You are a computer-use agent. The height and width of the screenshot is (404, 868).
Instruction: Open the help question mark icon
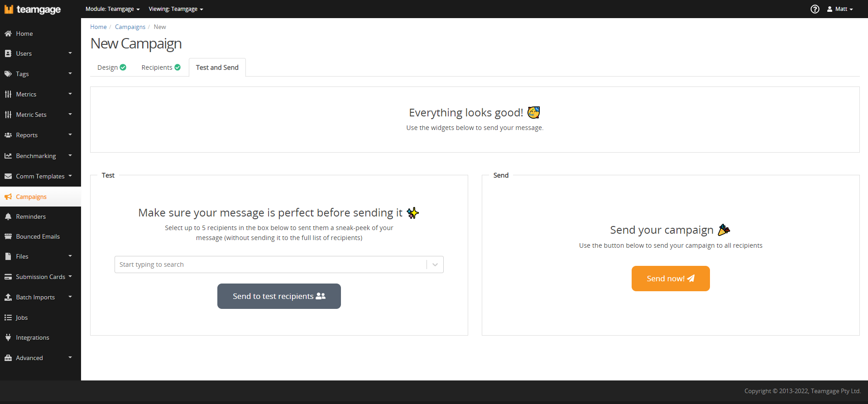[815, 9]
